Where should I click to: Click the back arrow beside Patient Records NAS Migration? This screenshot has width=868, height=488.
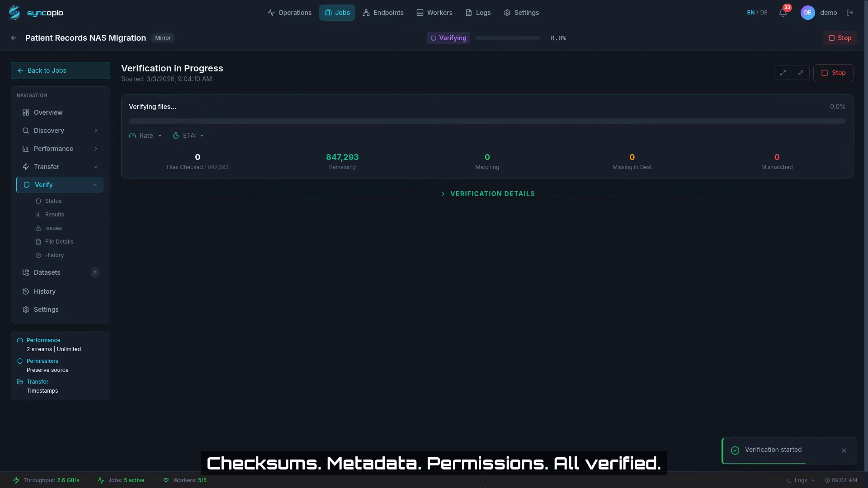[x=13, y=38]
